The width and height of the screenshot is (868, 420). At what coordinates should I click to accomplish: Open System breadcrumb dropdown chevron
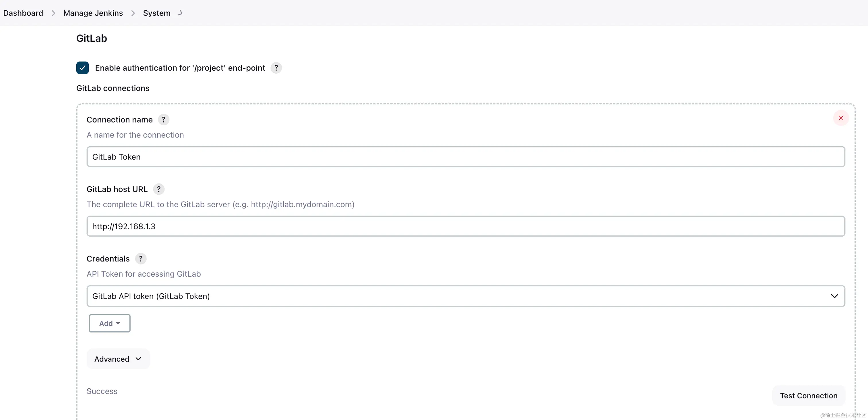[x=180, y=13]
